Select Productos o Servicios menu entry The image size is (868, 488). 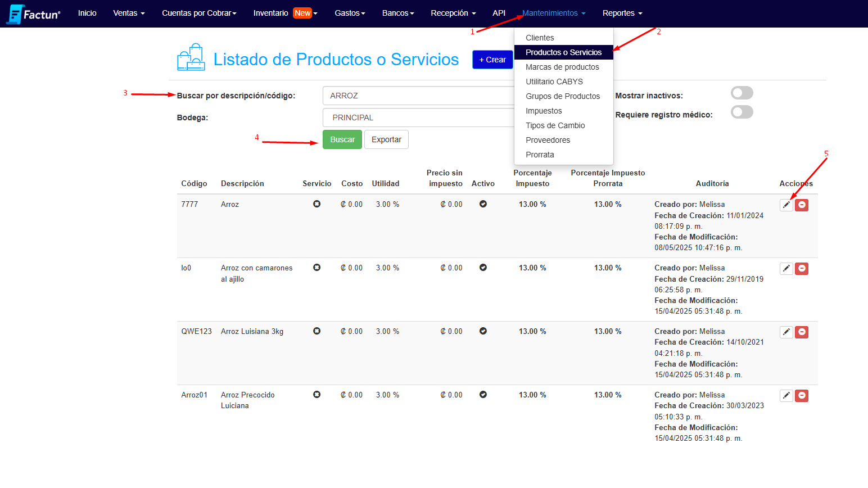click(x=564, y=52)
